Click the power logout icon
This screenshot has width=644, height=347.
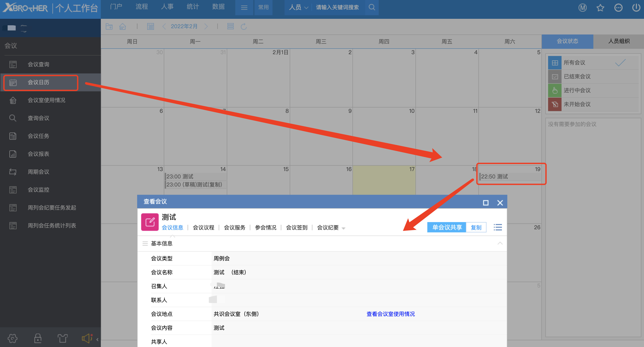(x=636, y=8)
